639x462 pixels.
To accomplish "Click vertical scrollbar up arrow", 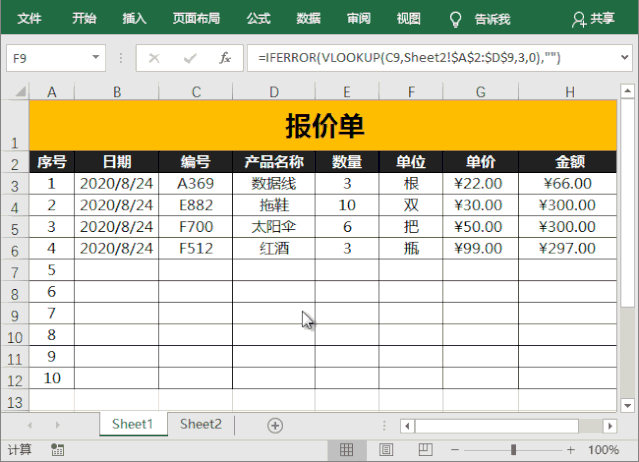I will coord(627,90).
